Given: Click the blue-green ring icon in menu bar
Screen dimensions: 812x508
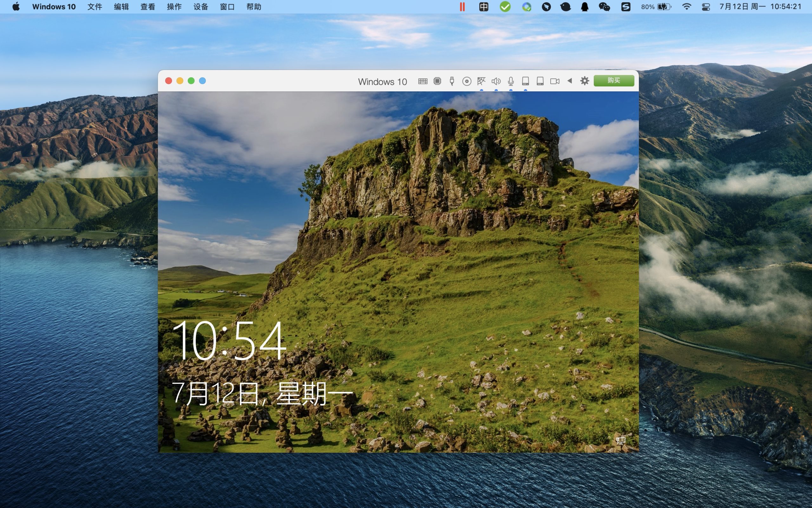Looking at the screenshot, I should click(527, 7).
